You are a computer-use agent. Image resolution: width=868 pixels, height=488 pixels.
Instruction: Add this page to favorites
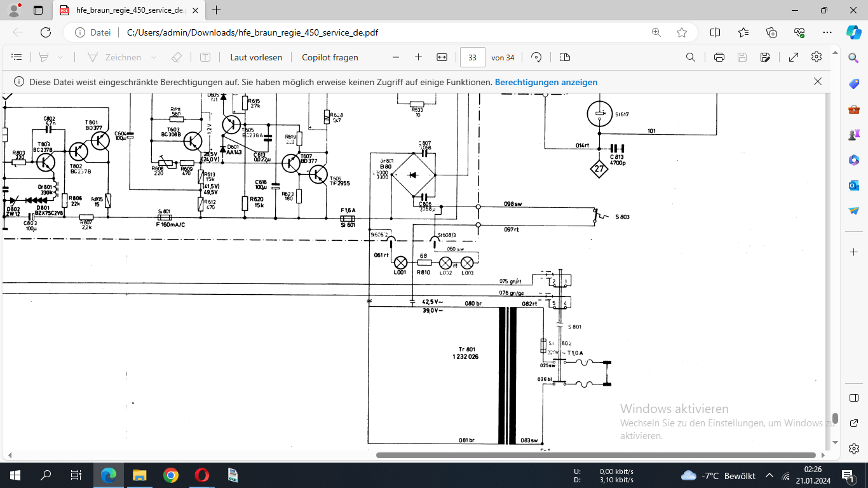click(682, 32)
